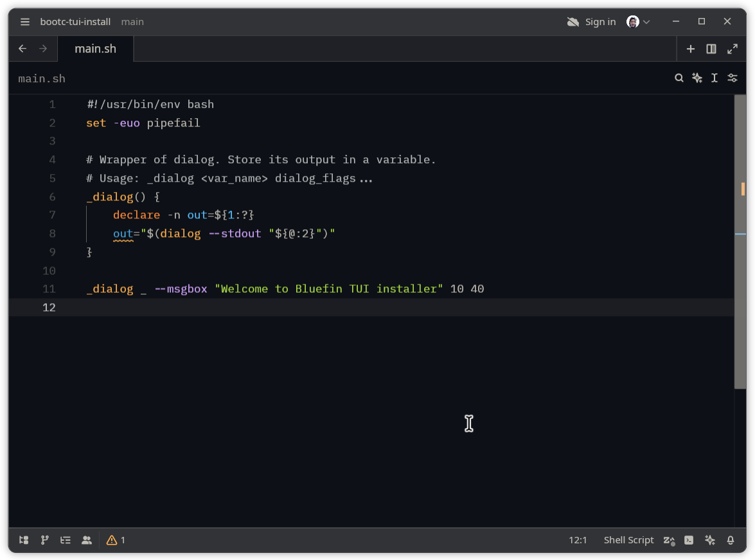
Task: Click line number 11 in gutter
Action: point(49,289)
